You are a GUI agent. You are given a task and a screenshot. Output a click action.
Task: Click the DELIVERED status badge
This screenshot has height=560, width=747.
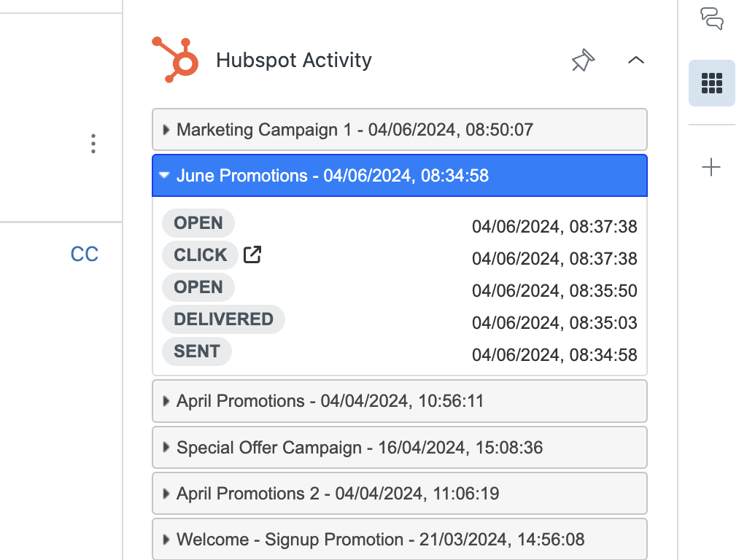coord(223,319)
